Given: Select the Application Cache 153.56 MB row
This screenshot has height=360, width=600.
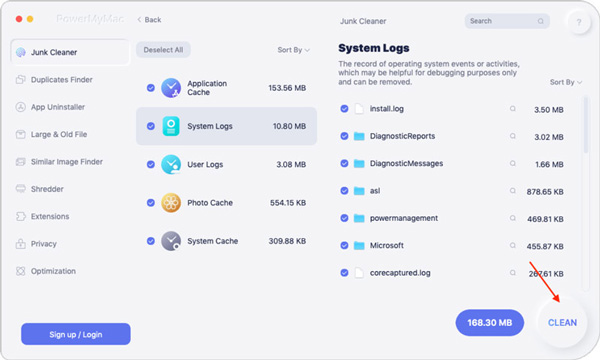Looking at the screenshot, I should point(227,88).
